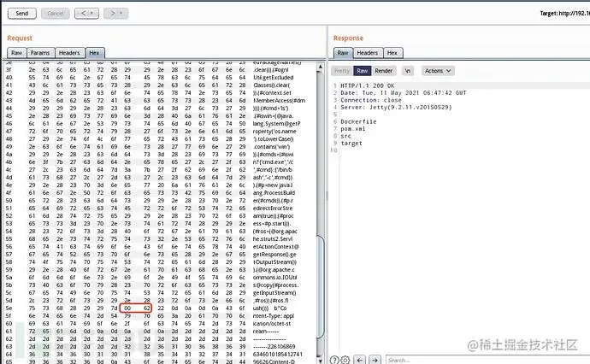
Task: Click hex row label 5e
Action: tap(9, 308)
